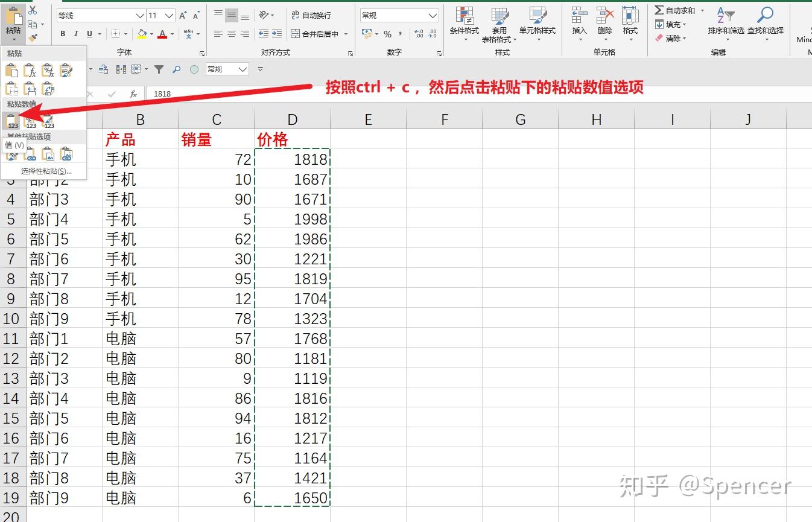
Task: Open the Cell Styles (单元格样式) gallery
Action: tap(537, 25)
